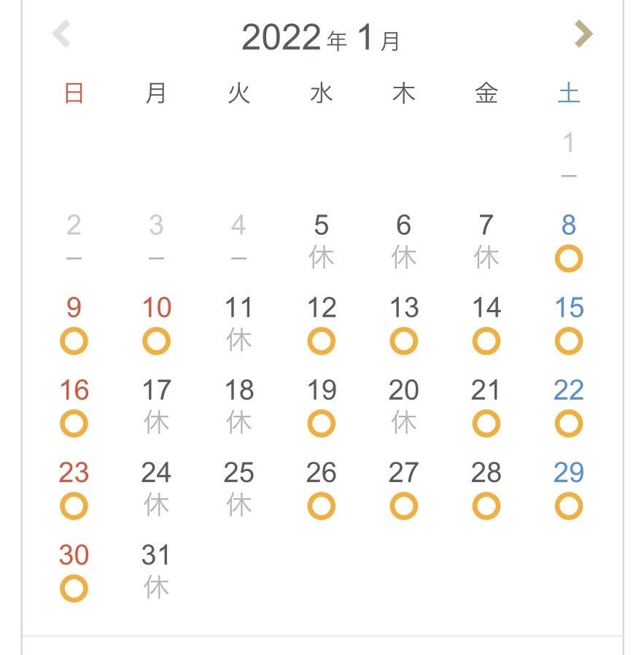Select Sunday January 16

click(74, 391)
